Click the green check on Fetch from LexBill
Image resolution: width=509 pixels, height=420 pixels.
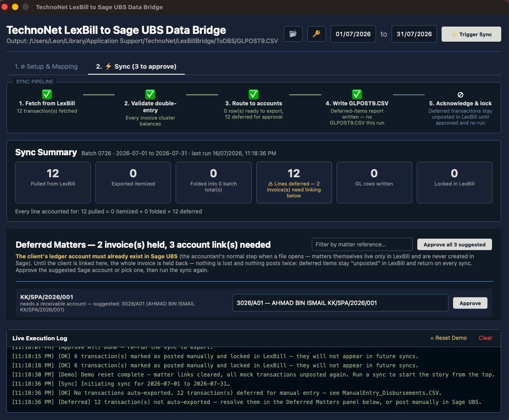(x=47, y=94)
